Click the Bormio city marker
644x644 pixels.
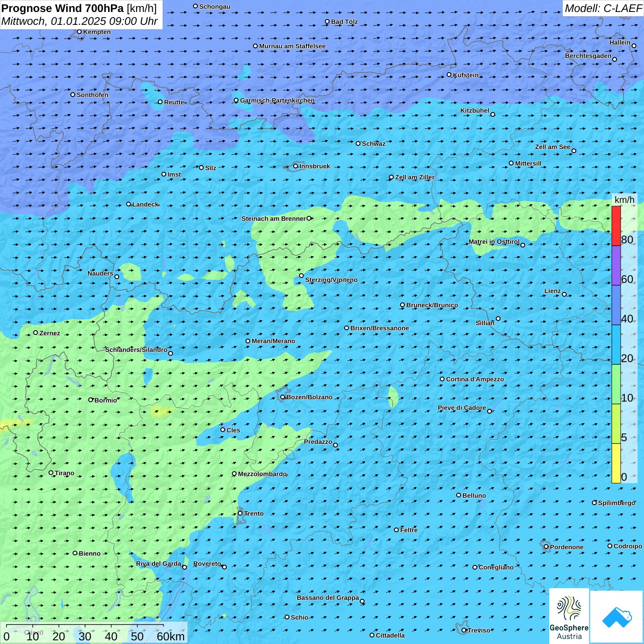tap(91, 400)
